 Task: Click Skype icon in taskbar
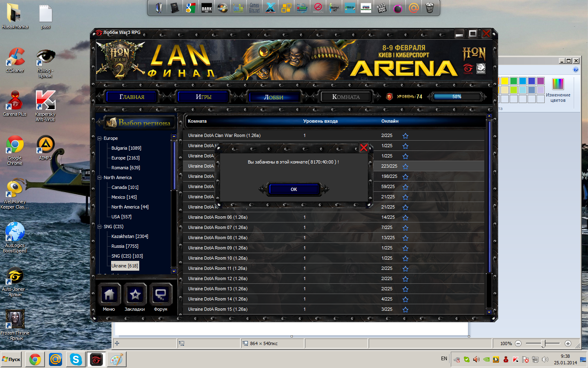pos(76,359)
